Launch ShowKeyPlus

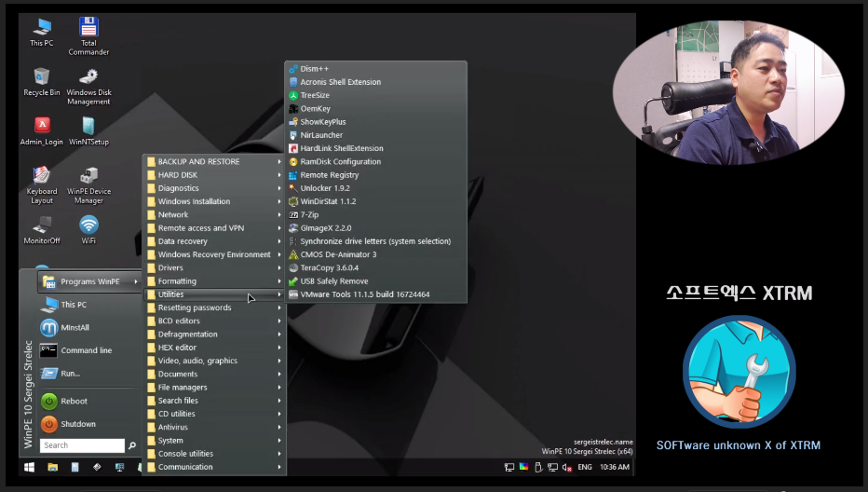[375, 122]
